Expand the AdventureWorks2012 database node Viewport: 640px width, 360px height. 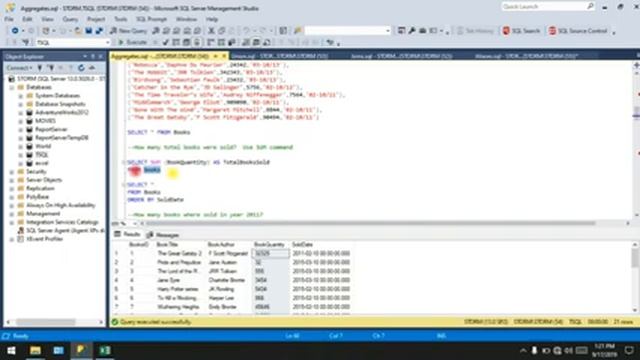coord(21,112)
